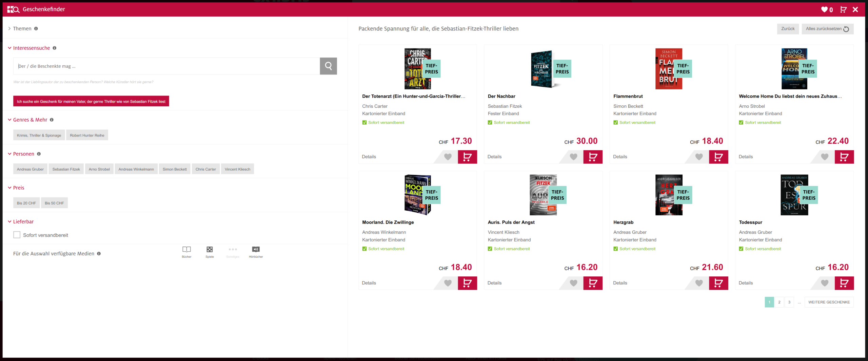Click WEITERE GESCHENKE button
This screenshot has height=361, width=868.
[829, 302]
